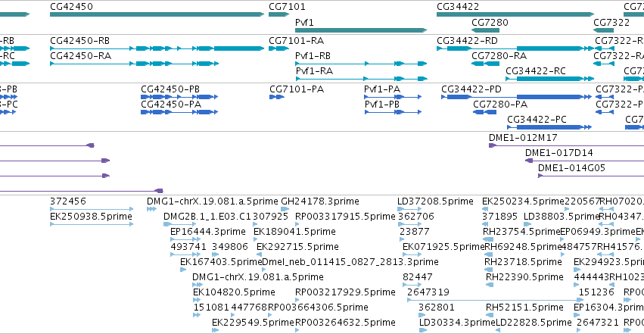The width and height of the screenshot is (644, 334).
Task: Open the EK292715.5prime feature label
Action: click(x=297, y=247)
